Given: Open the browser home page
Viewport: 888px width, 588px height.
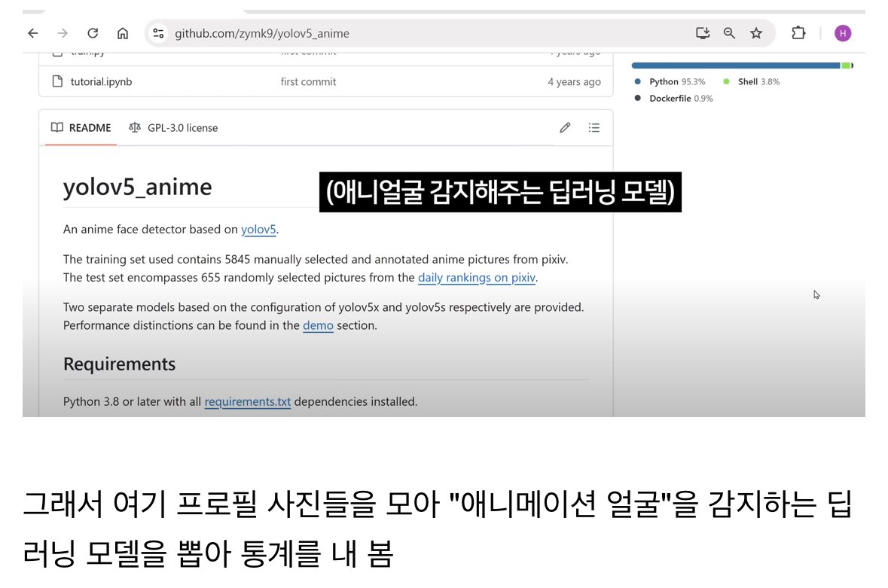Looking at the screenshot, I should [x=123, y=33].
